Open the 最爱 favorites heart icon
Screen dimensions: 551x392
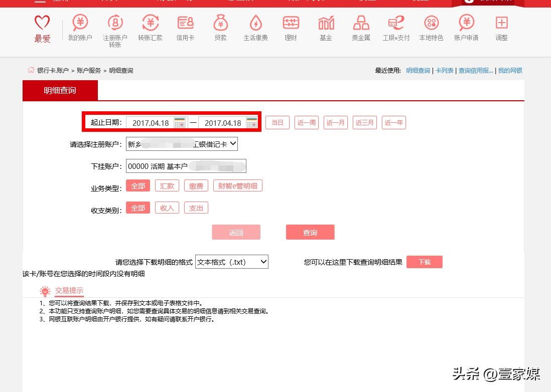pyautogui.click(x=42, y=23)
